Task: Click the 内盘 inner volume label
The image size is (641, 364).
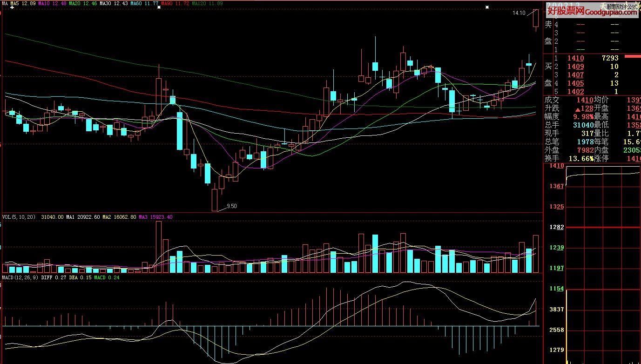Action: pos(601,150)
